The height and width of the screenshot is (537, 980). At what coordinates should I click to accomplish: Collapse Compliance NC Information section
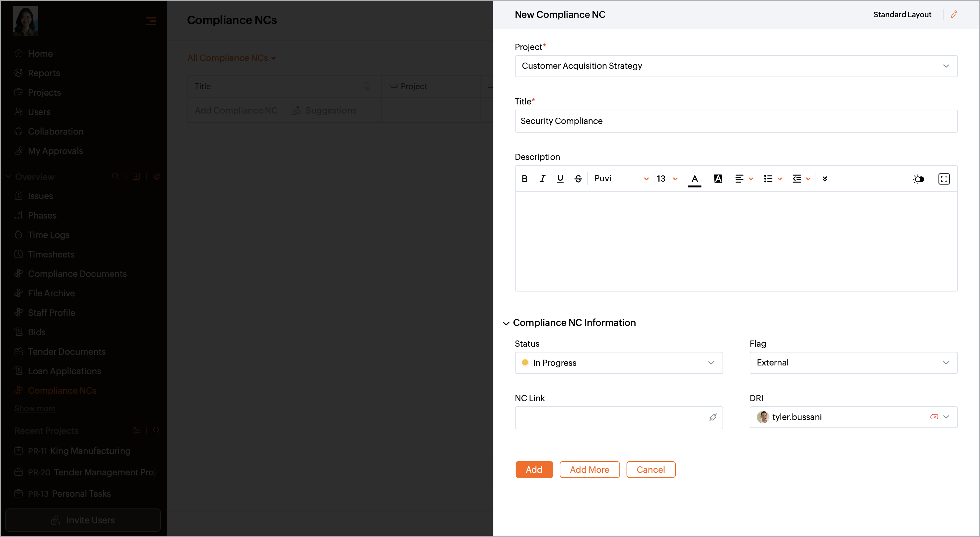506,323
